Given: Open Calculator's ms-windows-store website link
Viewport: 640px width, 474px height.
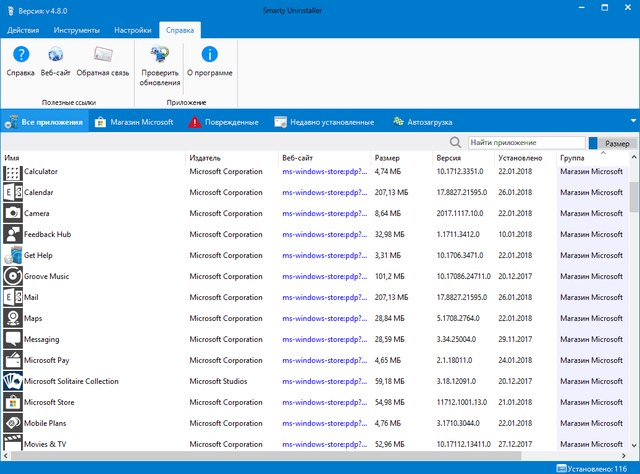Looking at the screenshot, I should (321, 172).
